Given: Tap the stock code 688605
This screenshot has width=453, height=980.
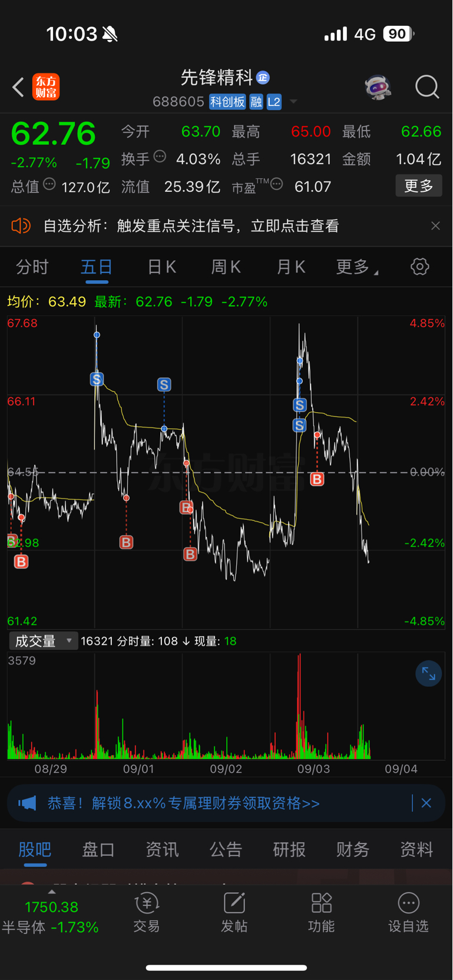Looking at the screenshot, I should point(178,102).
